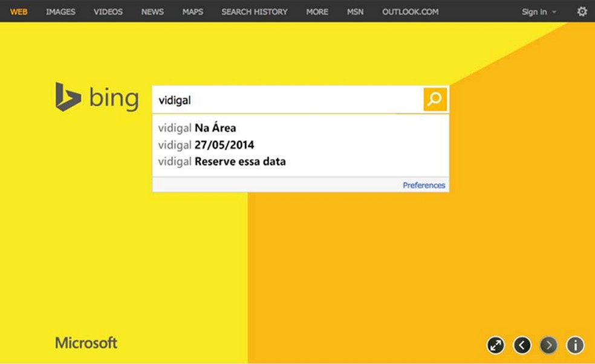Viewport: 595px width, 364px height.
Task: Open the settings gear icon
Action: pyautogui.click(x=582, y=11)
